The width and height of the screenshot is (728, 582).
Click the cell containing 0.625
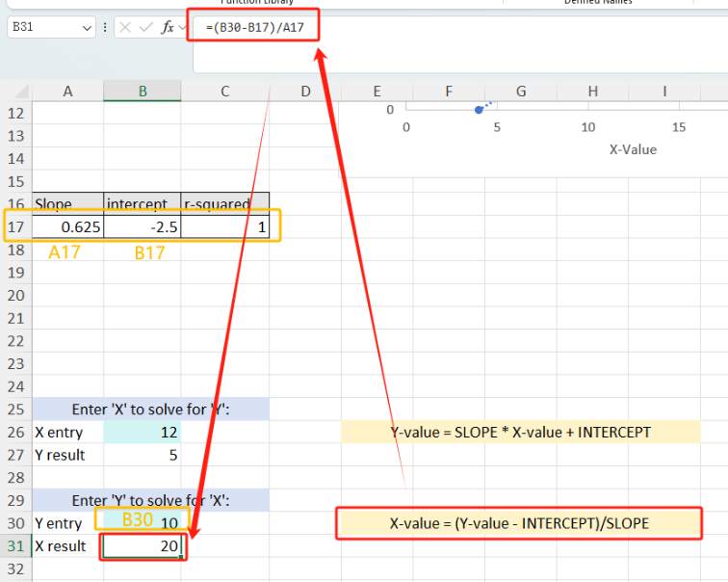click(x=67, y=227)
